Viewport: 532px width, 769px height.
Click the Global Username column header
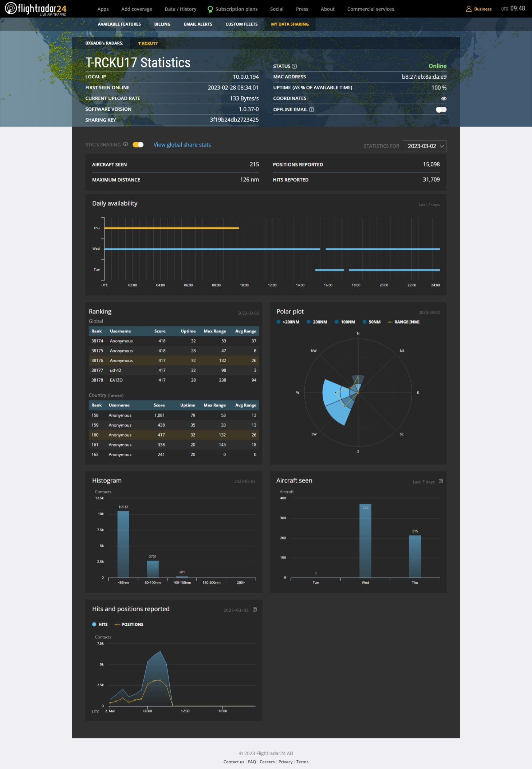coord(120,331)
